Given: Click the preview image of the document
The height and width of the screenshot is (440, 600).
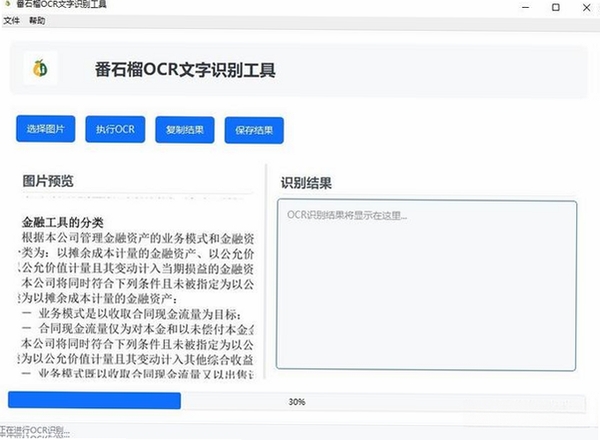Looking at the screenshot, I should (x=137, y=288).
